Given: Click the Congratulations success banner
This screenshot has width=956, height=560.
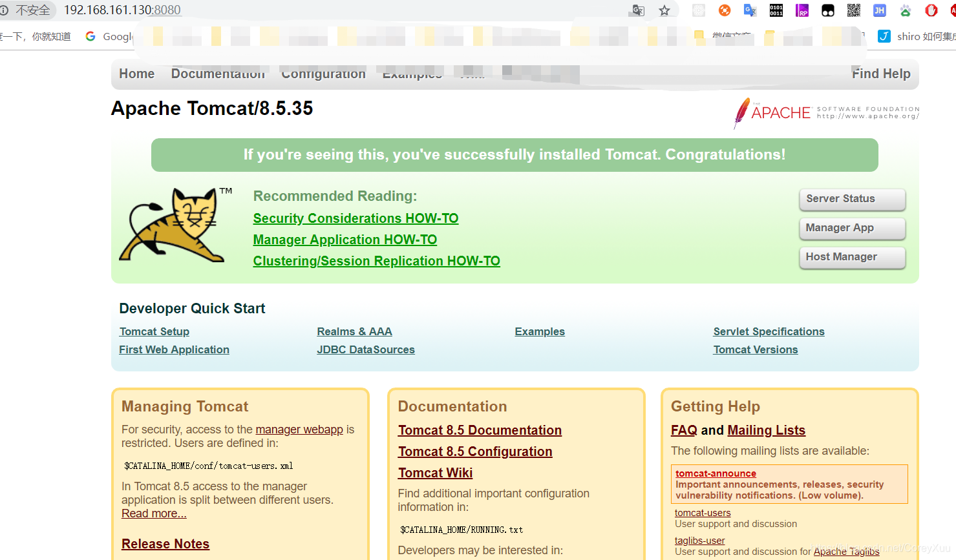Looking at the screenshot, I should pos(515,155).
